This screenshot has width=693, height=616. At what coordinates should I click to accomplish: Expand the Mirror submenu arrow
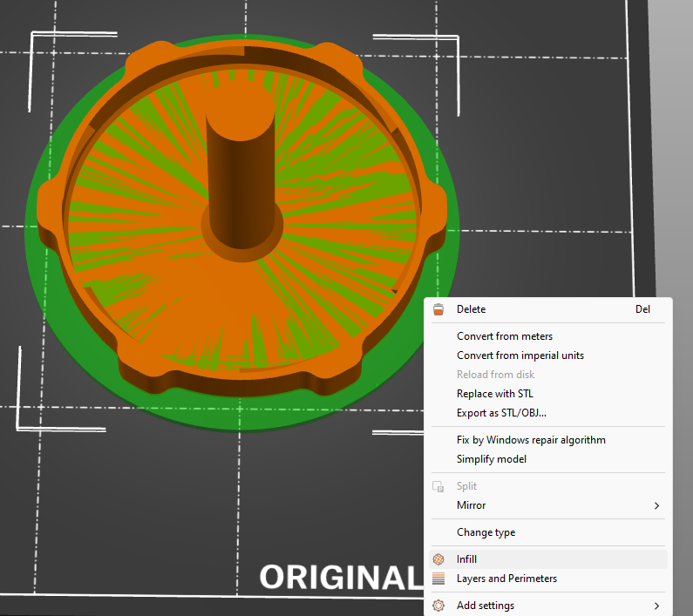point(656,505)
